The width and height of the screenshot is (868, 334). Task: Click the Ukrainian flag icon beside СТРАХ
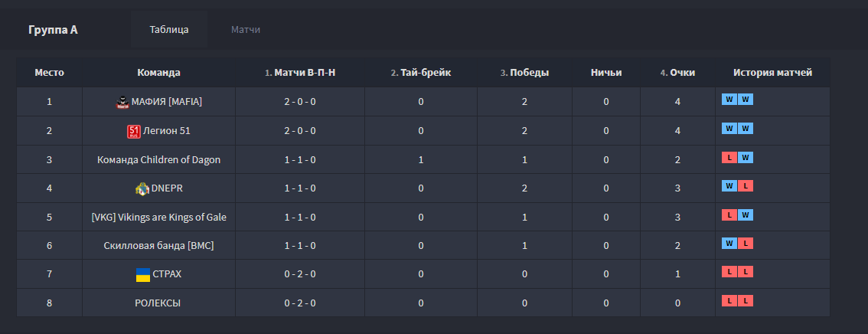[142, 274]
